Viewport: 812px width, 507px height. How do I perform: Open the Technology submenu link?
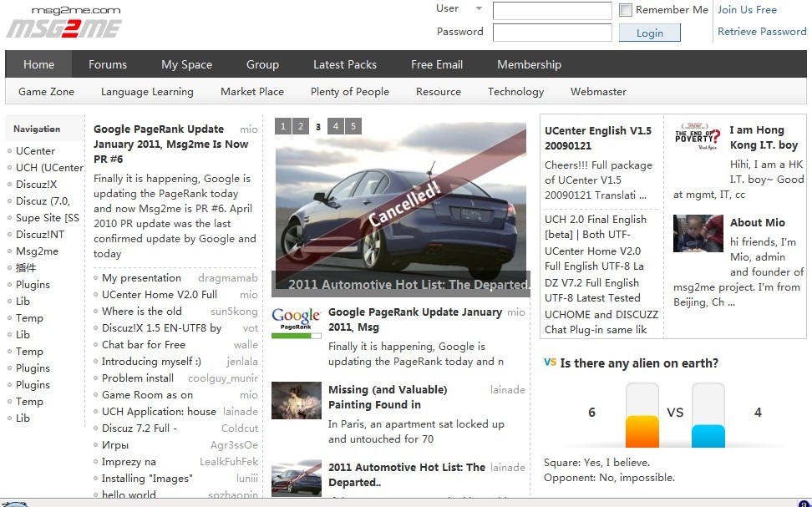coord(515,92)
